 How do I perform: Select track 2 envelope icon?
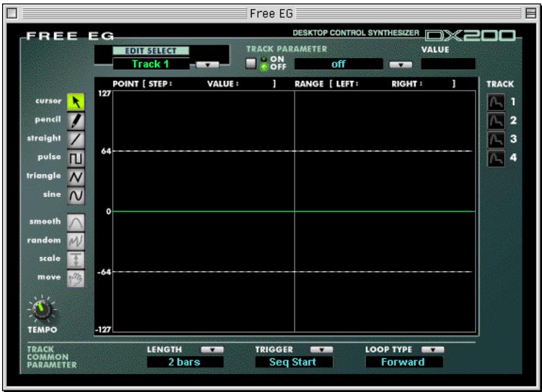point(496,121)
